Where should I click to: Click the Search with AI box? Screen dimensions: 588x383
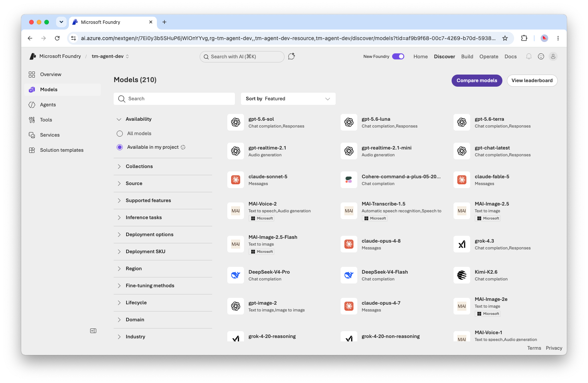click(x=242, y=57)
